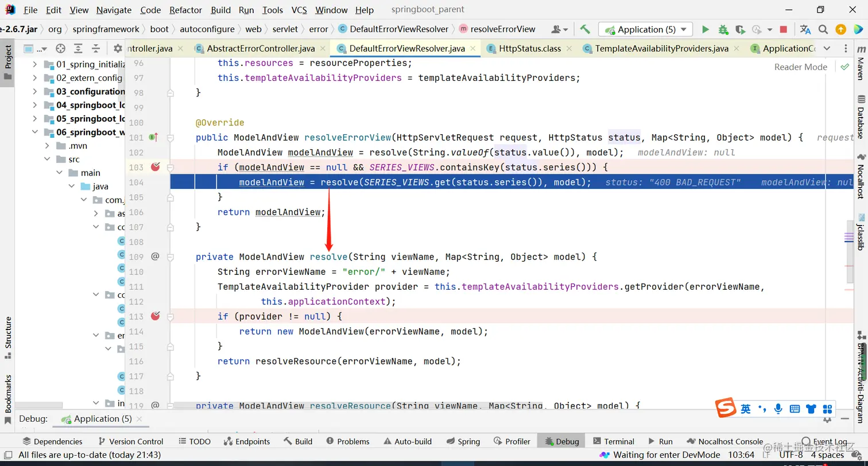The width and height of the screenshot is (868, 466).
Task: Collapse the main folder
Action: click(60, 173)
